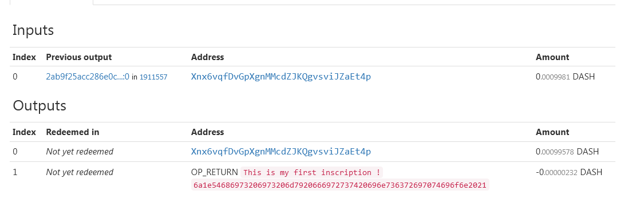Click the OP_RETURN label
The height and width of the screenshot is (210, 644).
coord(215,172)
